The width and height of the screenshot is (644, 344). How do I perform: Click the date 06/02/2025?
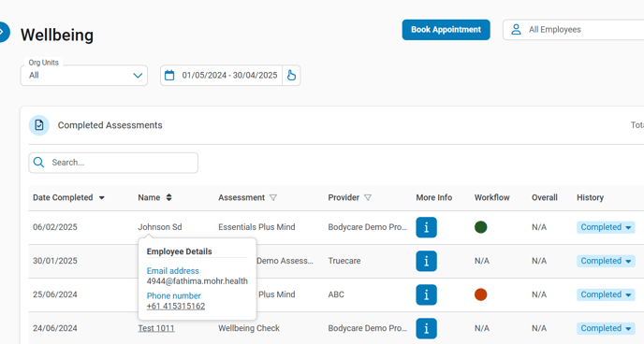tap(55, 227)
